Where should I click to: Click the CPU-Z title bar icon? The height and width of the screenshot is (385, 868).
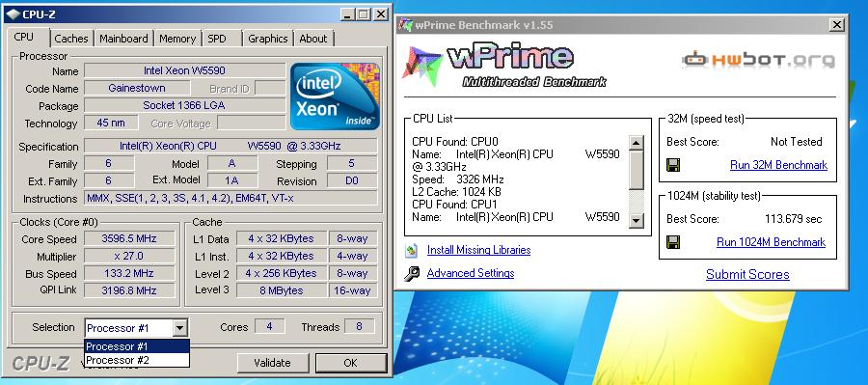coord(13,14)
